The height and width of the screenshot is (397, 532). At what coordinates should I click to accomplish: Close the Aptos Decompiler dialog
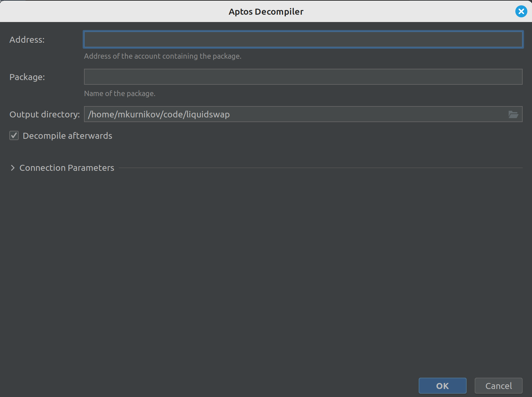[x=521, y=11]
